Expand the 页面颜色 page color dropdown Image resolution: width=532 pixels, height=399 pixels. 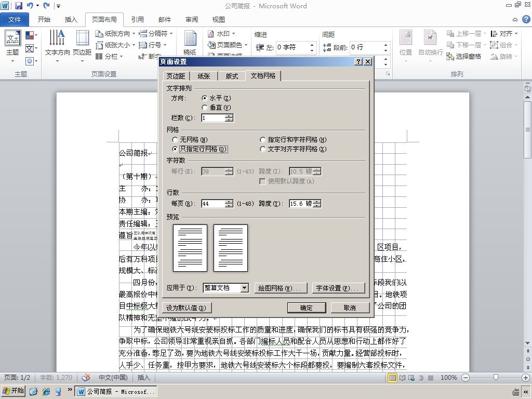point(246,45)
